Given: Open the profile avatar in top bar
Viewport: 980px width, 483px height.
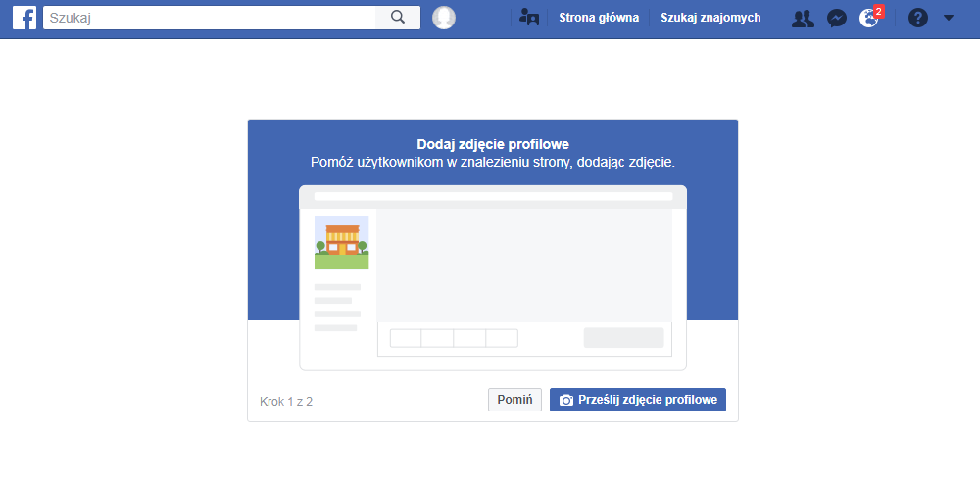Looking at the screenshot, I should [444, 18].
